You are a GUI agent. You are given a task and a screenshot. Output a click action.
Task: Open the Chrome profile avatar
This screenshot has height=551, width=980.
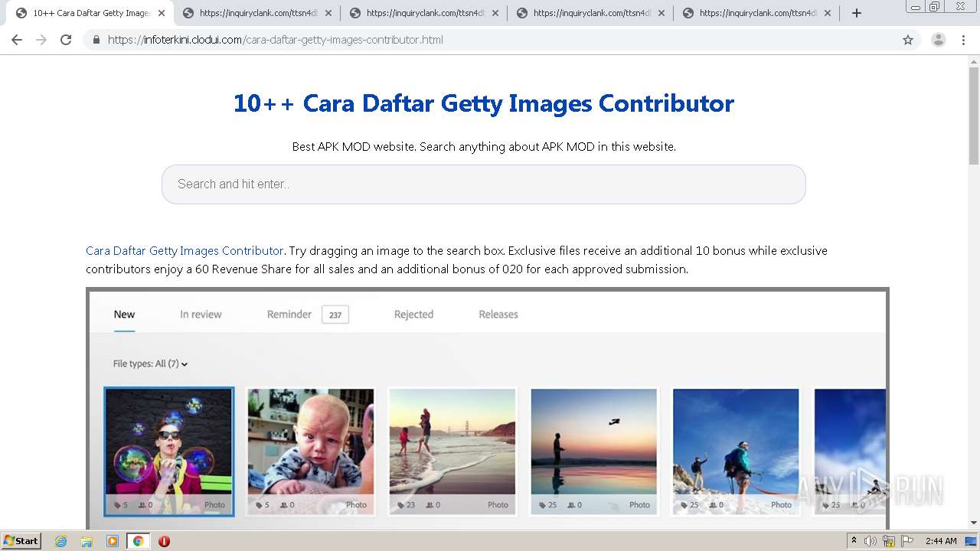pyautogui.click(x=938, y=40)
